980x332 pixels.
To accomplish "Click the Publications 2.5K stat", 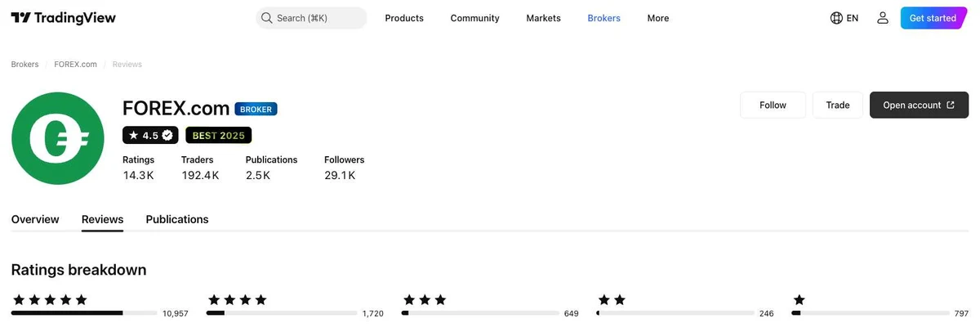I will pos(271,168).
